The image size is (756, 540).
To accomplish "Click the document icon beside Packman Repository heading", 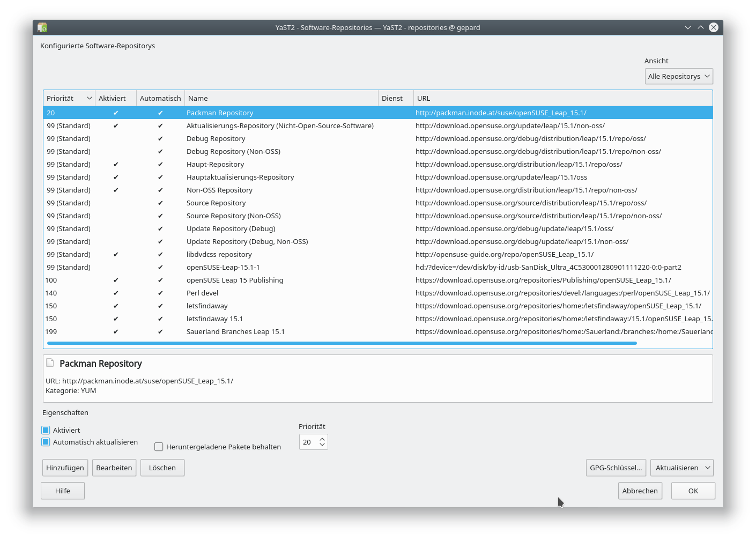I will pos(50,363).
